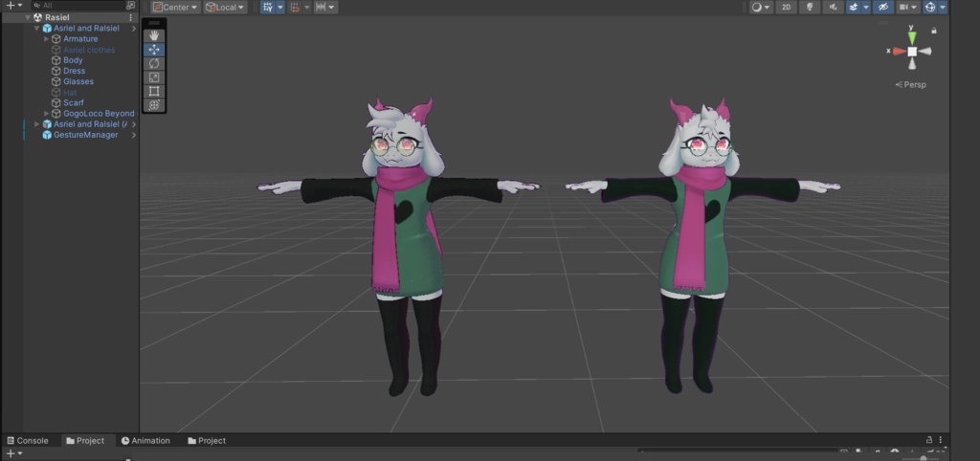Image resolution: width=980 pixels, height=461 pixels.
Task: Open grid visibility options dropdown arrow
Action: (280, 7)
